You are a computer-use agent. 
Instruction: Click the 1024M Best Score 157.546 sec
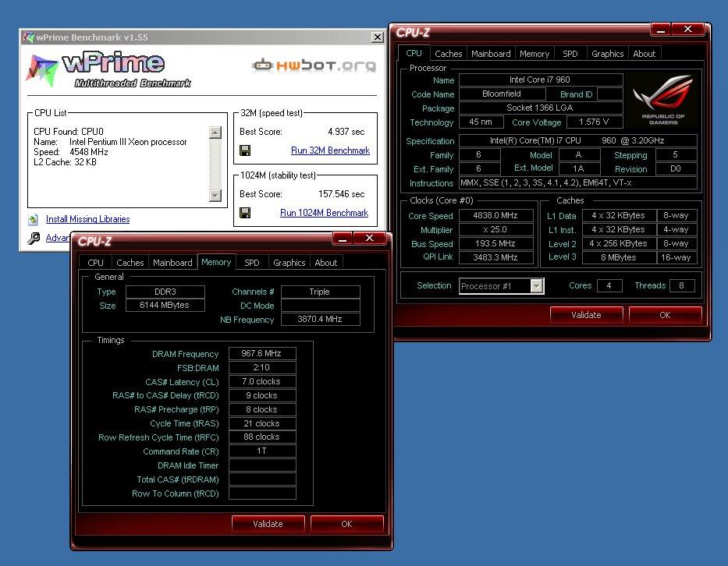click(x=342, y=194)
